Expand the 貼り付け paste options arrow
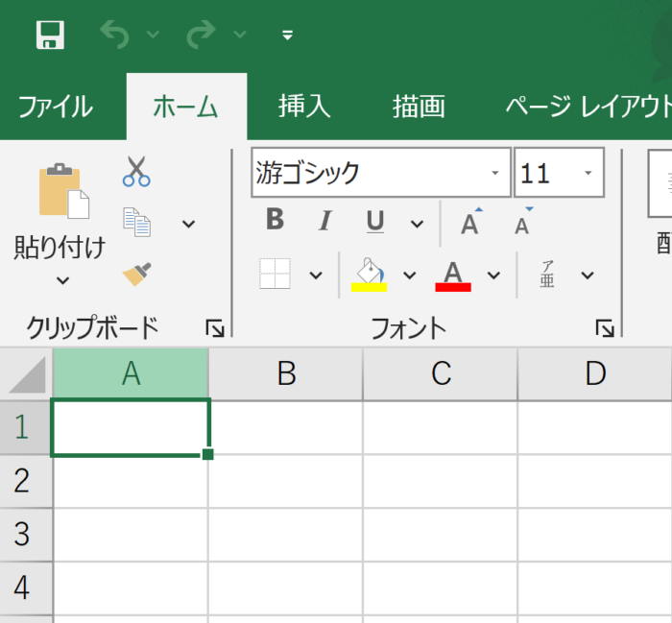672x623 pixels. pos(62,280)
